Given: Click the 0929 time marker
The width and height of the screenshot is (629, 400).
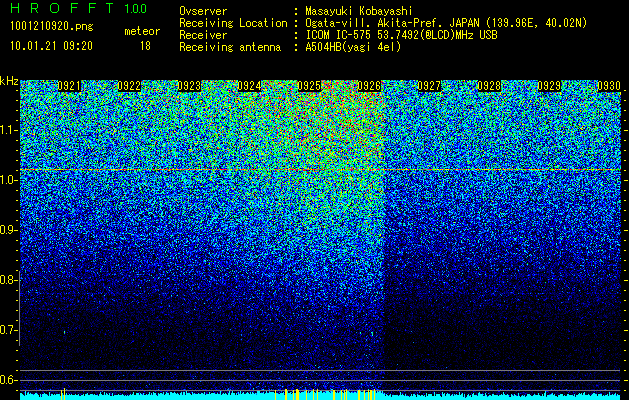Looking at the screenshot, I should pos(549,86).
